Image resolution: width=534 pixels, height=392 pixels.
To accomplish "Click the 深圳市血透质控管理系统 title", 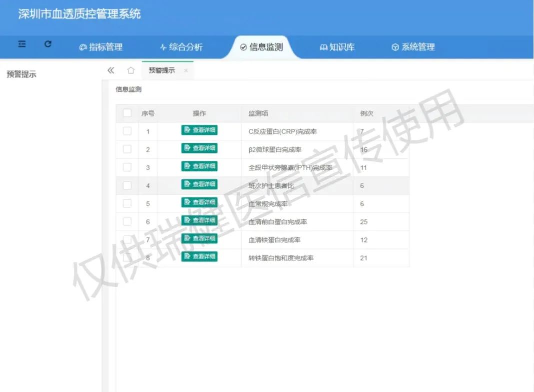I will 79,14.
